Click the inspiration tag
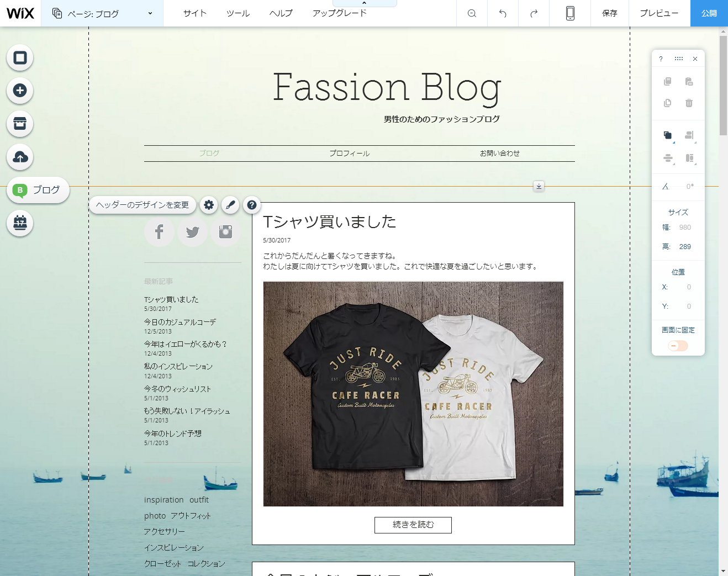728x576 pixels. tap(164, 500)
